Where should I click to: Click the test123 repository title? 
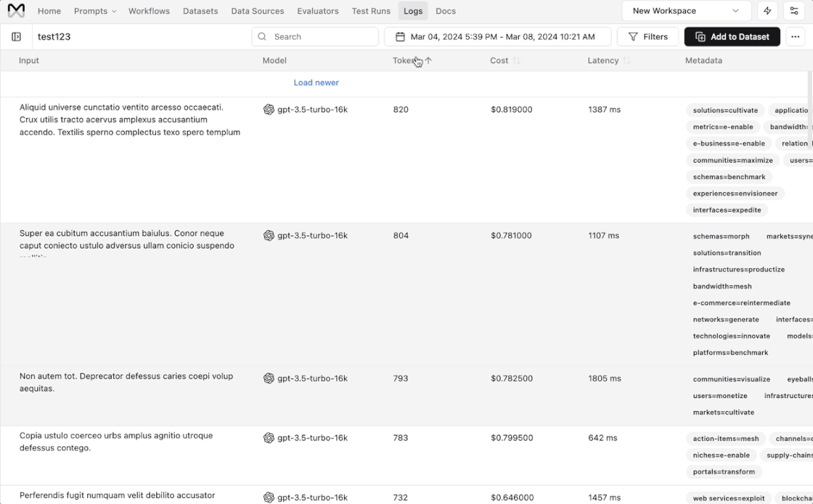click(x=54, y=37)
